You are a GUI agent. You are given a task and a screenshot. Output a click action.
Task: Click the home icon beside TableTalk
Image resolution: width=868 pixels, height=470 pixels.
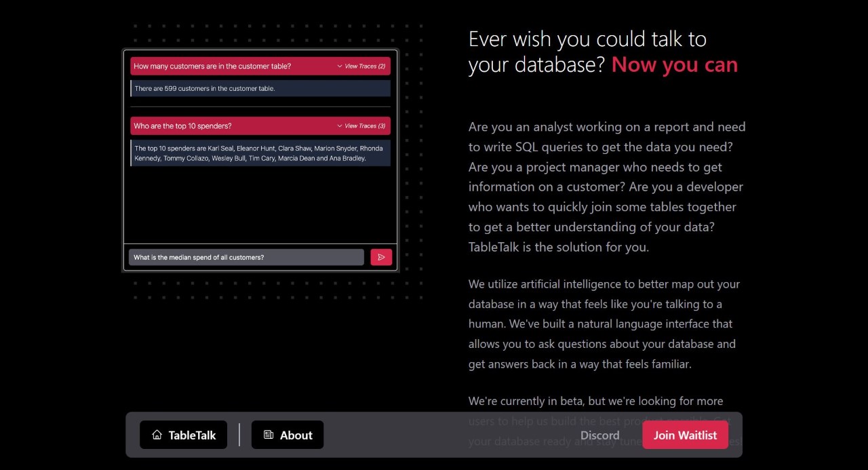point(157,435)
